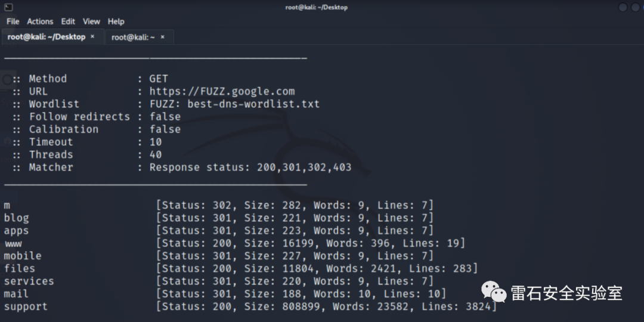The image size is (644, 322).
Task: Open the Actions menu
Action: pyautogui.click(x=40, y=21)
